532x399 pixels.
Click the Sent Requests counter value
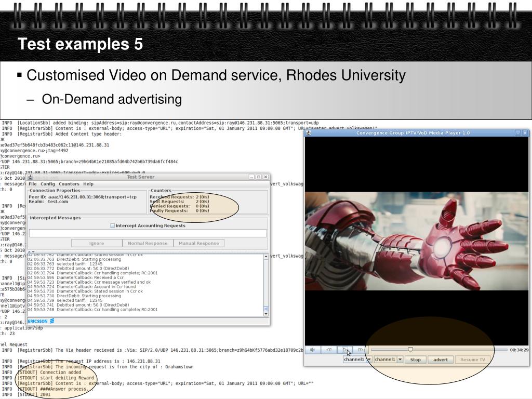coord(202,202)
